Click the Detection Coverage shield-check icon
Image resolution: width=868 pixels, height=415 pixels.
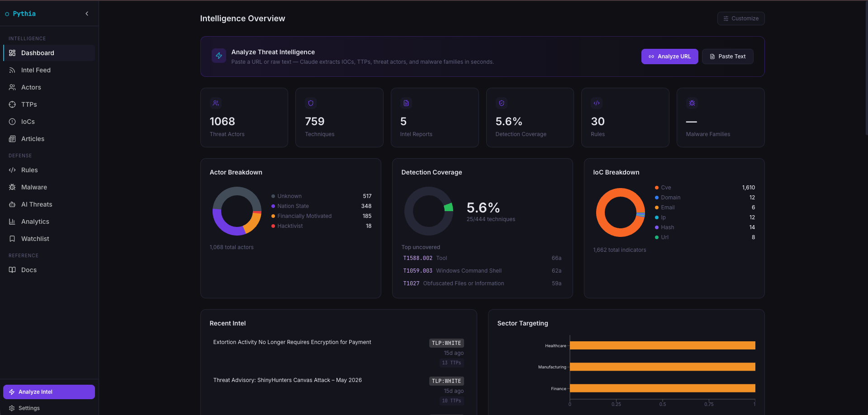point(502,103)
